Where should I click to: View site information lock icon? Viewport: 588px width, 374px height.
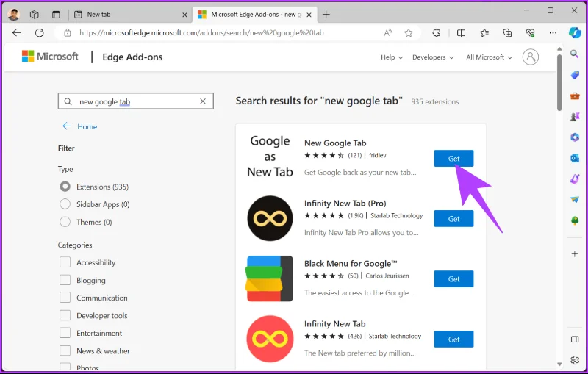67,32
